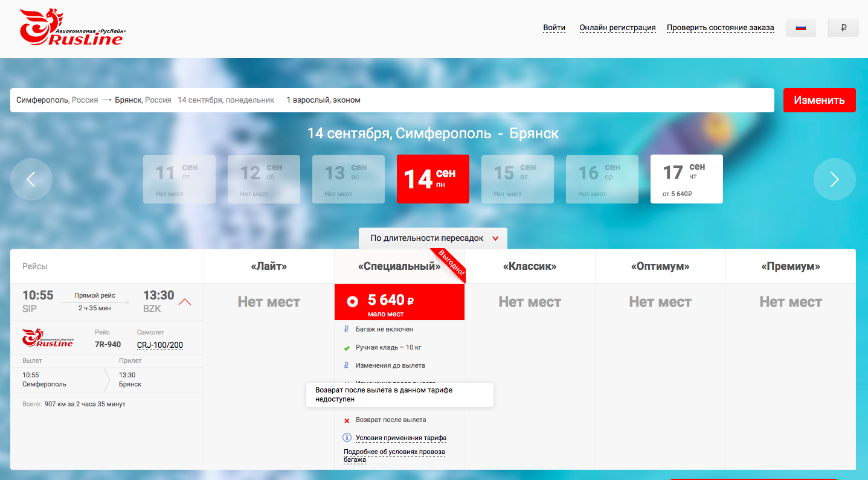The image size is (868, 480).
Task: Click flight number 7R-940
Action: pyautogui.click(x=108, y=345)
